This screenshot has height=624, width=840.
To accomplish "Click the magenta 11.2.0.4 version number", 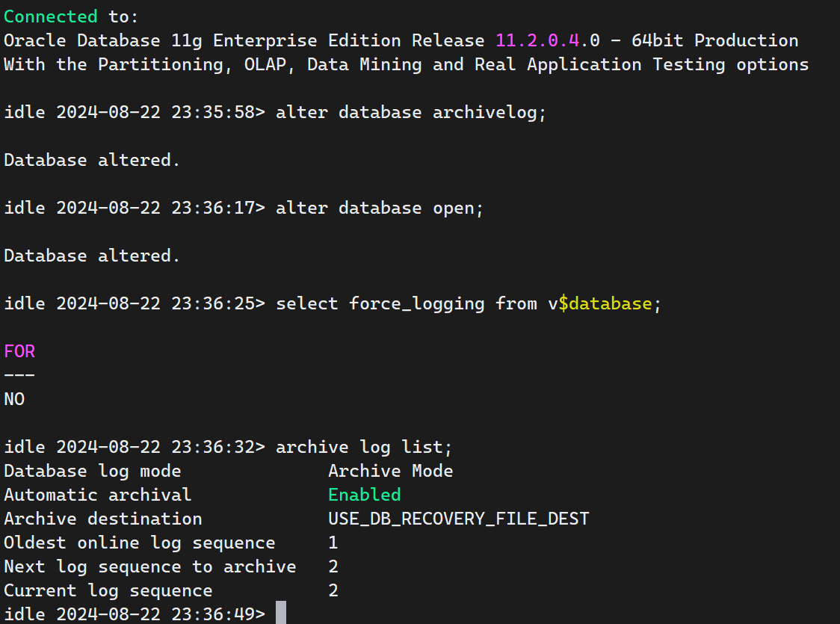I will 537,40.
